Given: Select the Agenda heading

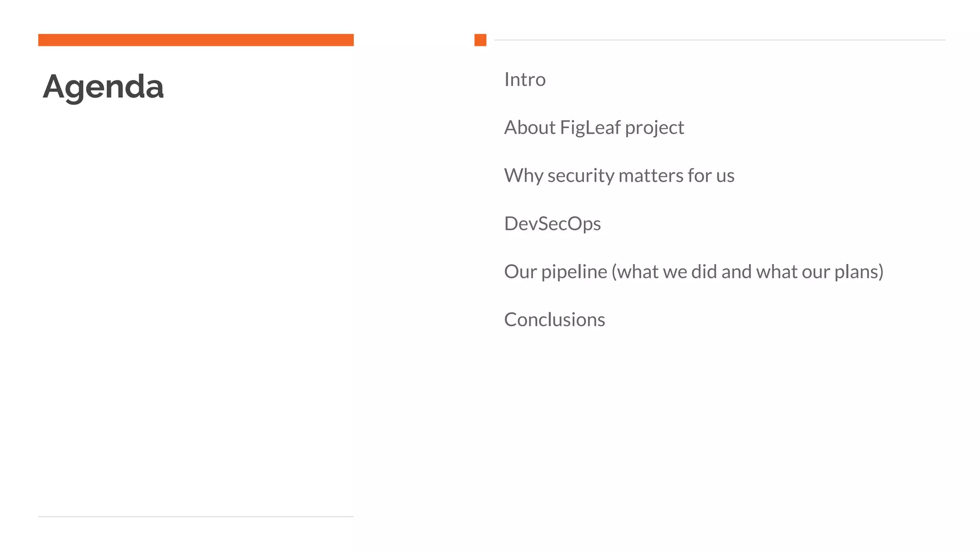Looking at the screenshot, I should (x=103, y=88).
